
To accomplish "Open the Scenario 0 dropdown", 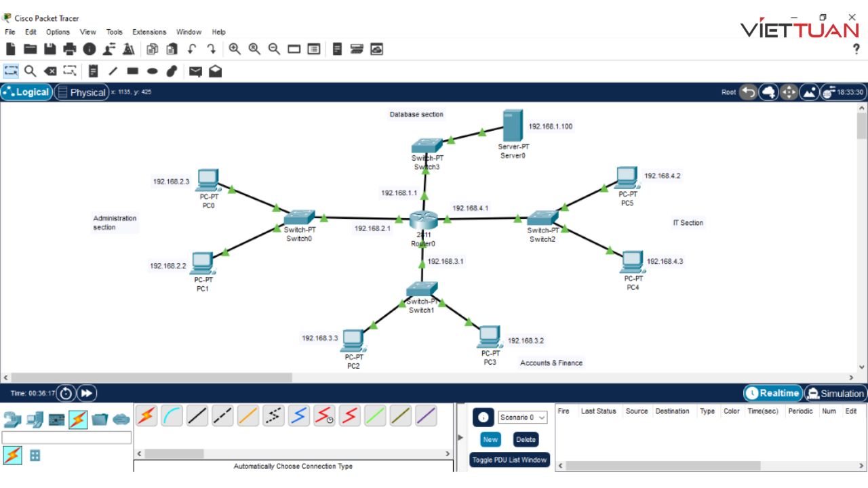I will point(521,417).
